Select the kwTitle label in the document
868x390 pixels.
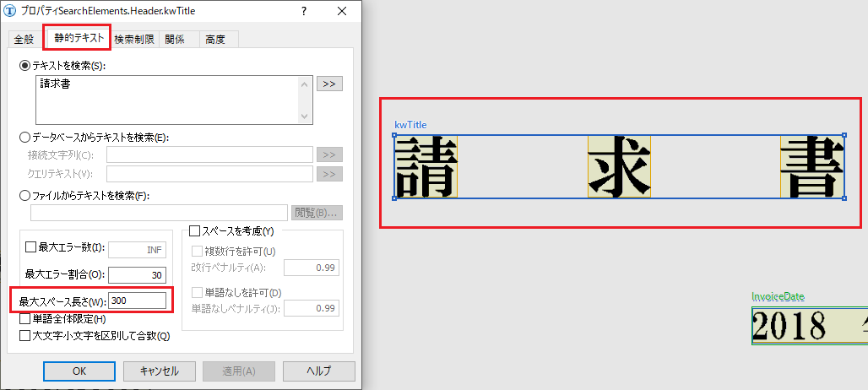tap(410, 125)
